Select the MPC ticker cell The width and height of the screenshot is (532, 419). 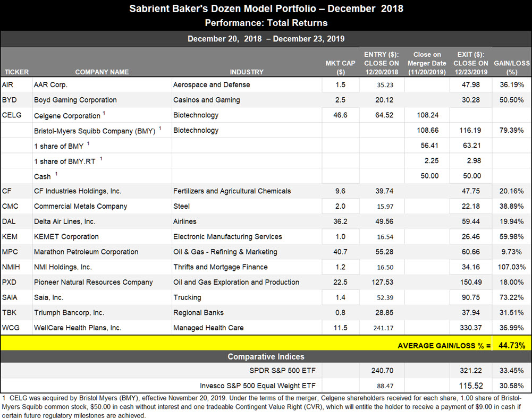(x=10, y=252)
